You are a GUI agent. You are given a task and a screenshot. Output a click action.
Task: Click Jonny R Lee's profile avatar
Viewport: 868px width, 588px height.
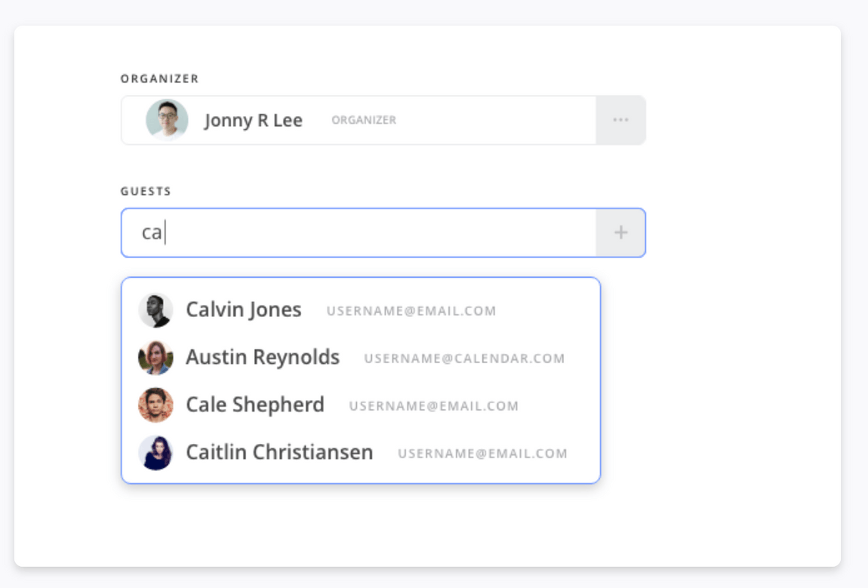click(167, 119)
